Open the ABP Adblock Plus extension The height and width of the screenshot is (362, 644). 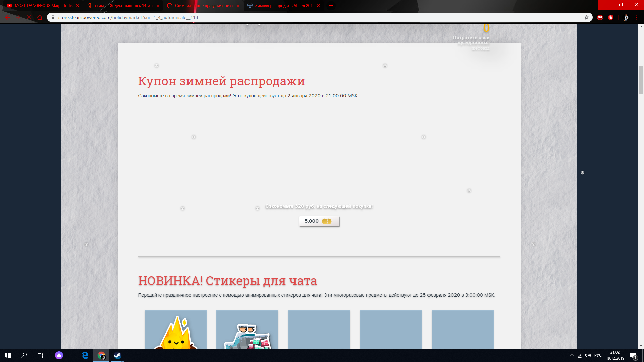600,17
